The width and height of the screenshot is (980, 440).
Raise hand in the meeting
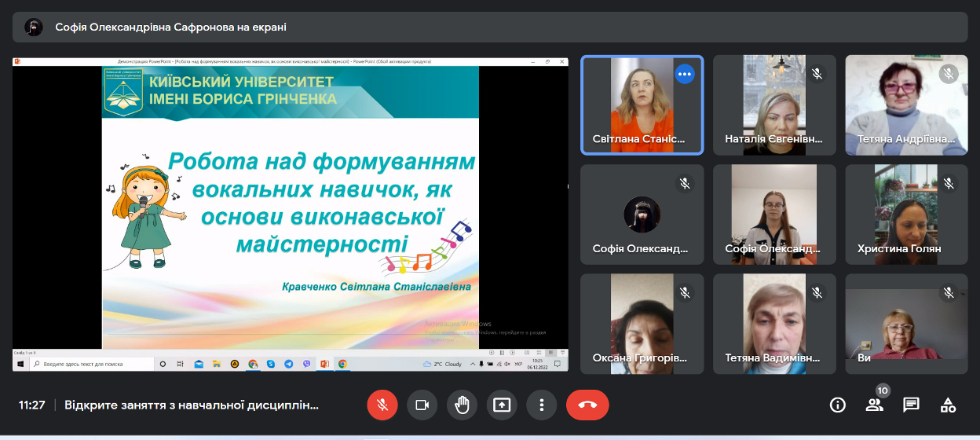pos(462,405)
